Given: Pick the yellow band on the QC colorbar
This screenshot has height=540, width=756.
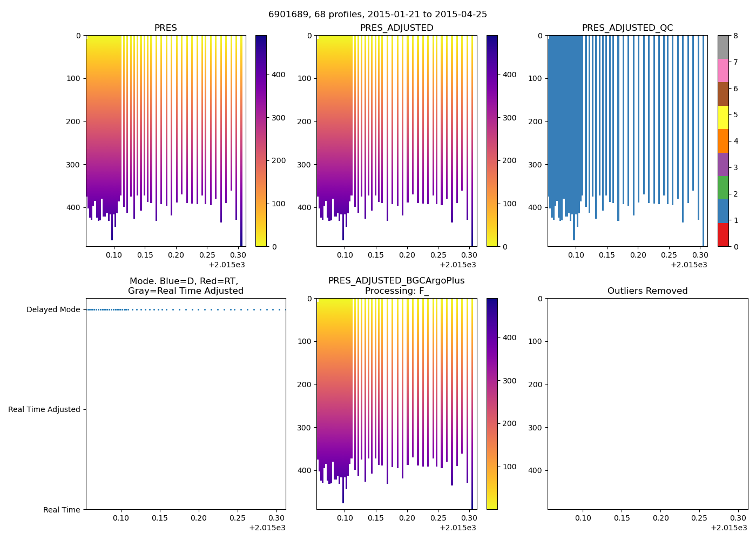Looking at the screenshot, I should [723, 117].
